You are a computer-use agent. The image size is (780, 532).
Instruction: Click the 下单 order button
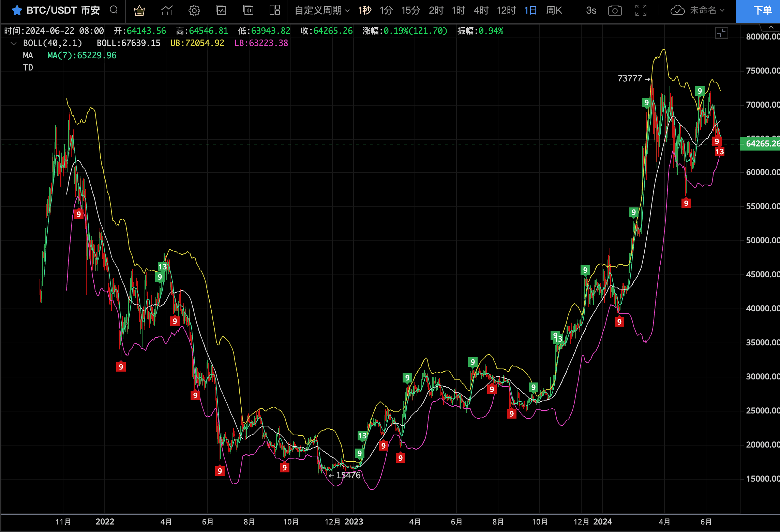click(x=758, y=11)
